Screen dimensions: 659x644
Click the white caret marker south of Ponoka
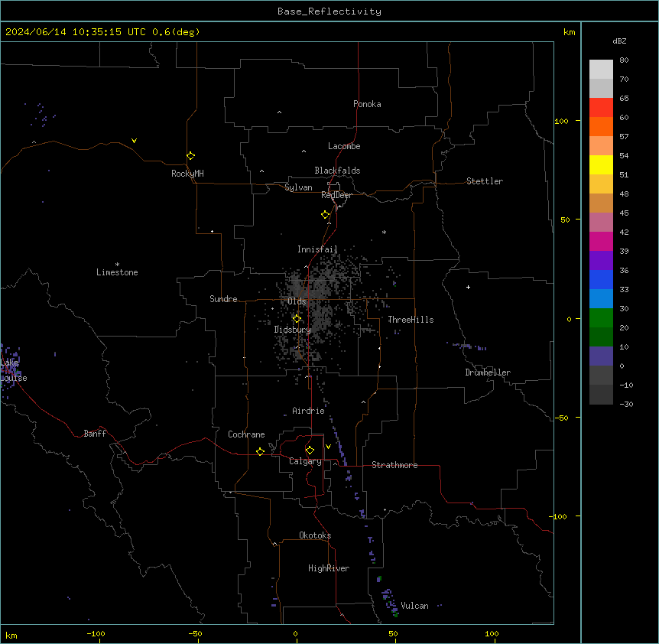click(x=279, y=112)
